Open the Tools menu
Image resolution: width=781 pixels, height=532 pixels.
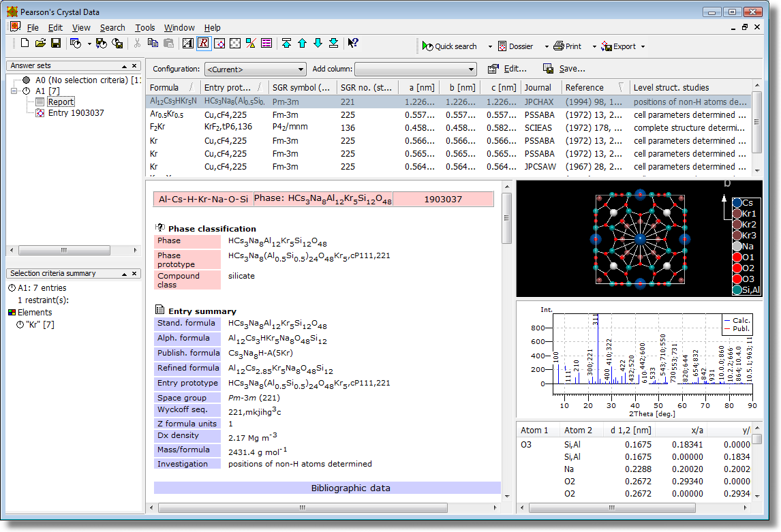144,27
